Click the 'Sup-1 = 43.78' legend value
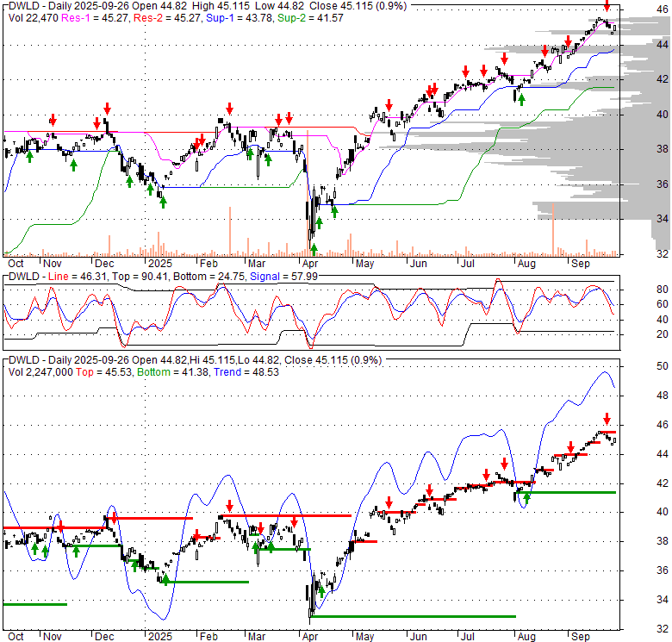 240,18
